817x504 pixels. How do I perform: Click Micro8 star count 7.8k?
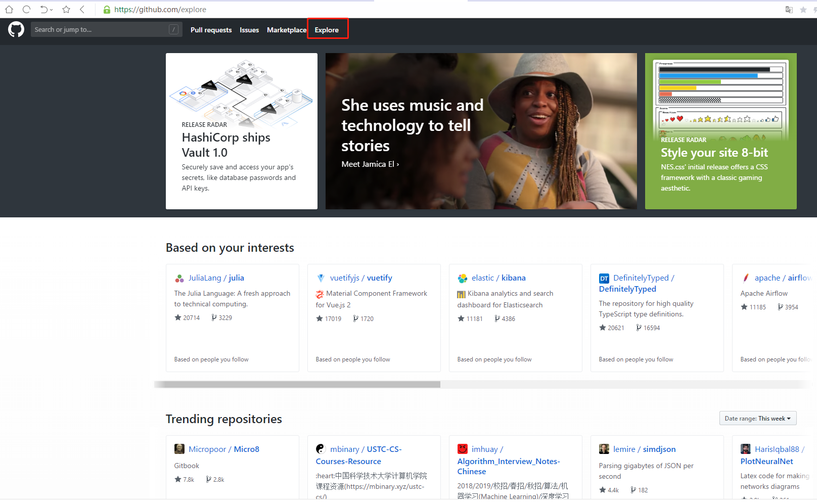[185, 479]
